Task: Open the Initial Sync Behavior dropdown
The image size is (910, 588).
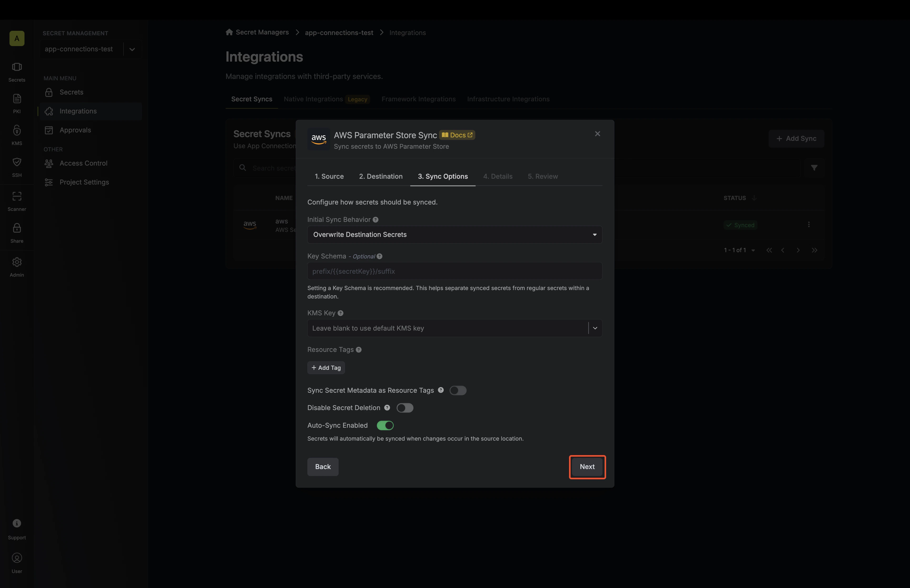Action: click(454, 235)
